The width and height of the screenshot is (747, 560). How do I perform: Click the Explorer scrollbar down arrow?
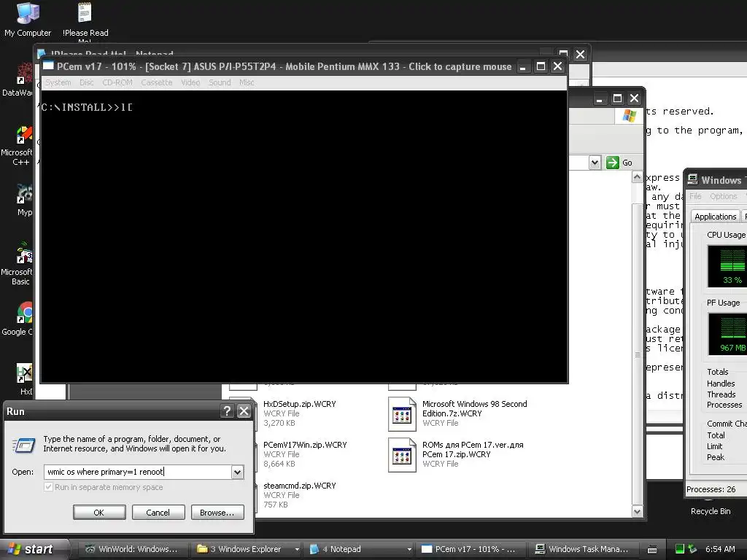click(637, 511)
